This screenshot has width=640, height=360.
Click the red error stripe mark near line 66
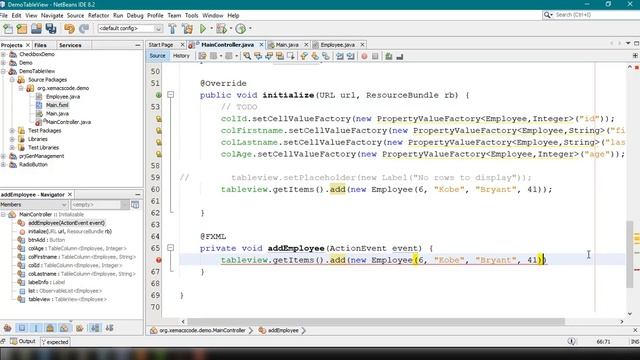coord(636,270)
